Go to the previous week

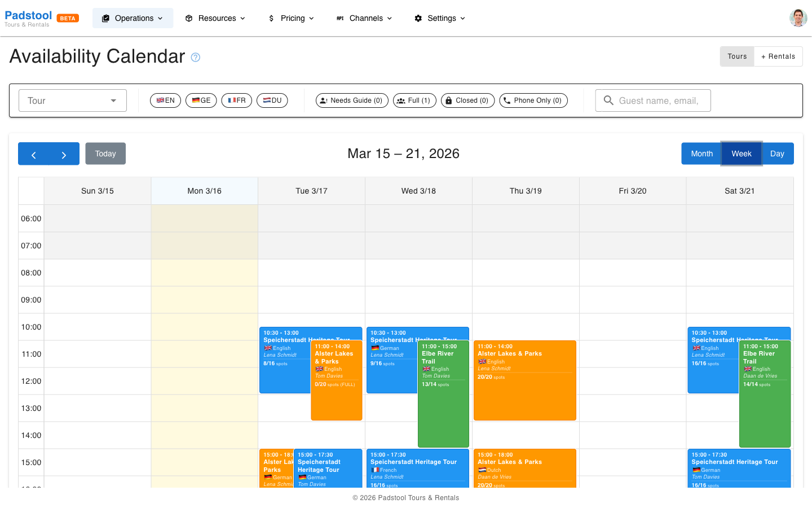pos(33,154)
